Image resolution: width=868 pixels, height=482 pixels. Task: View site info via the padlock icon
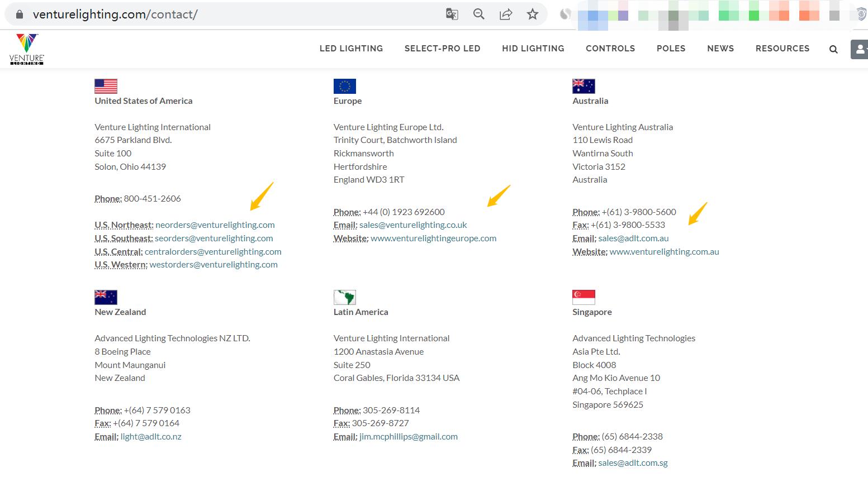click(x=20, y=15)
